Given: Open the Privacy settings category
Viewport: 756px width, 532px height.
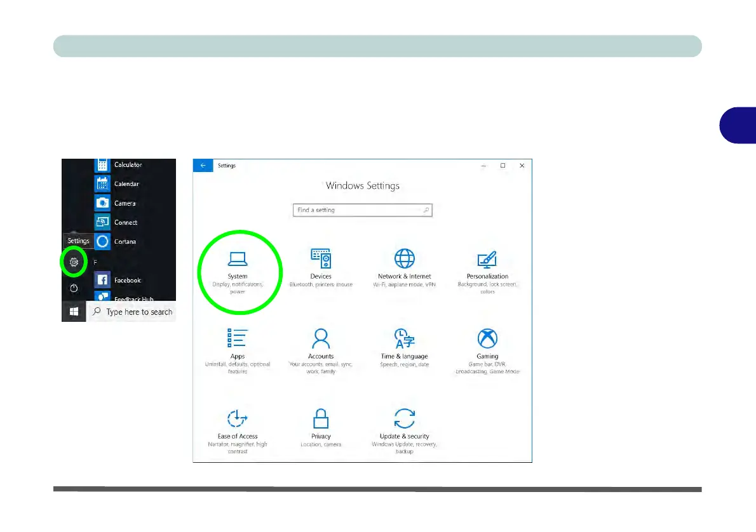Looking at the screenshot, I should [x=321, y=428].
